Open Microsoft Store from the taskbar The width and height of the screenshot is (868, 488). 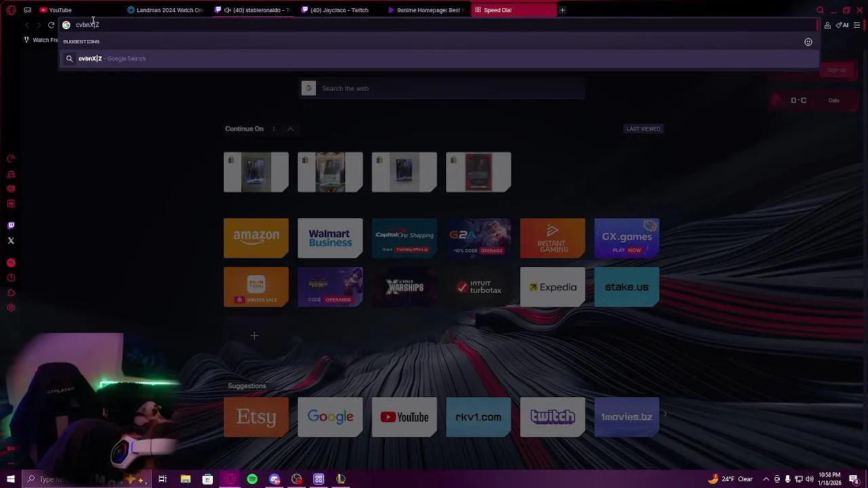[208, 479]
